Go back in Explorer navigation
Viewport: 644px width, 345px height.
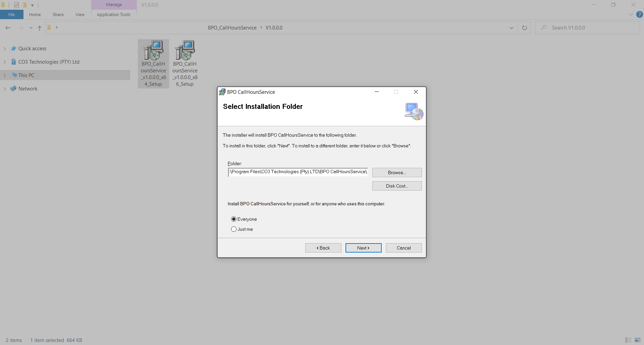pos(8,28)
